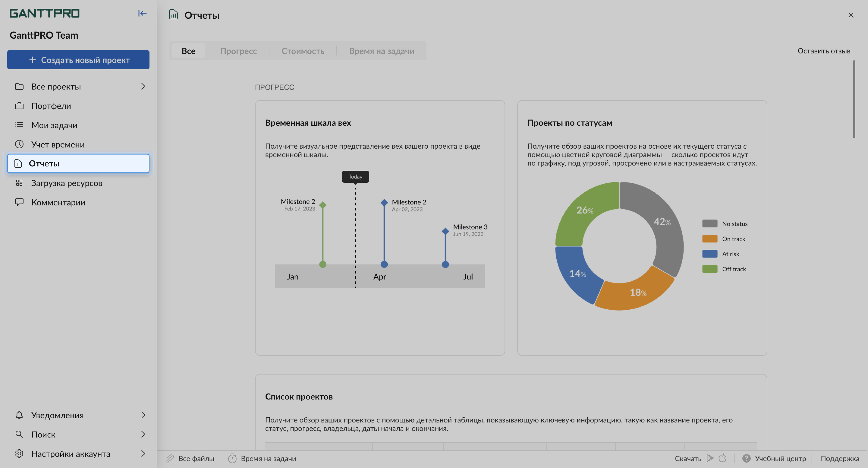
Task: Click Оставить отзыв link
Action: tap(824, 51)
